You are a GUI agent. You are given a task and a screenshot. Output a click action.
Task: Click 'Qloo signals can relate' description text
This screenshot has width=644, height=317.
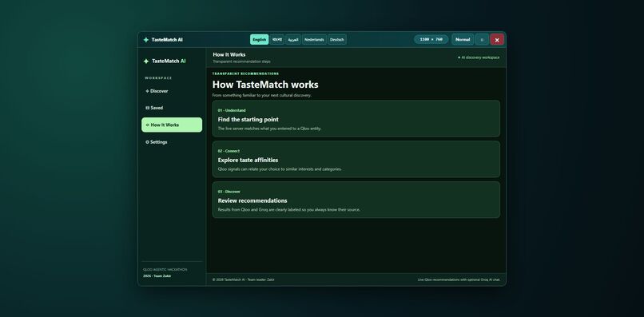[280, 169]
